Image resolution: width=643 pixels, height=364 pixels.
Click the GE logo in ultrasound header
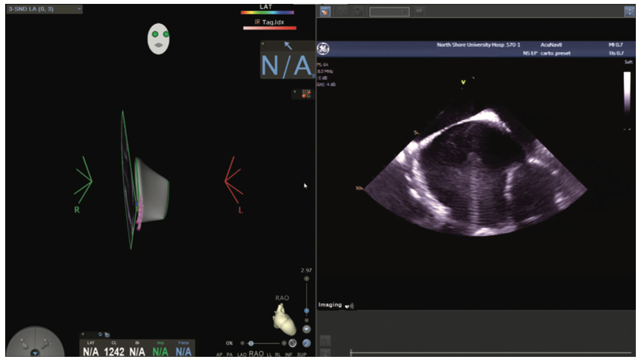pyautogui.click(x=323, y=49)
